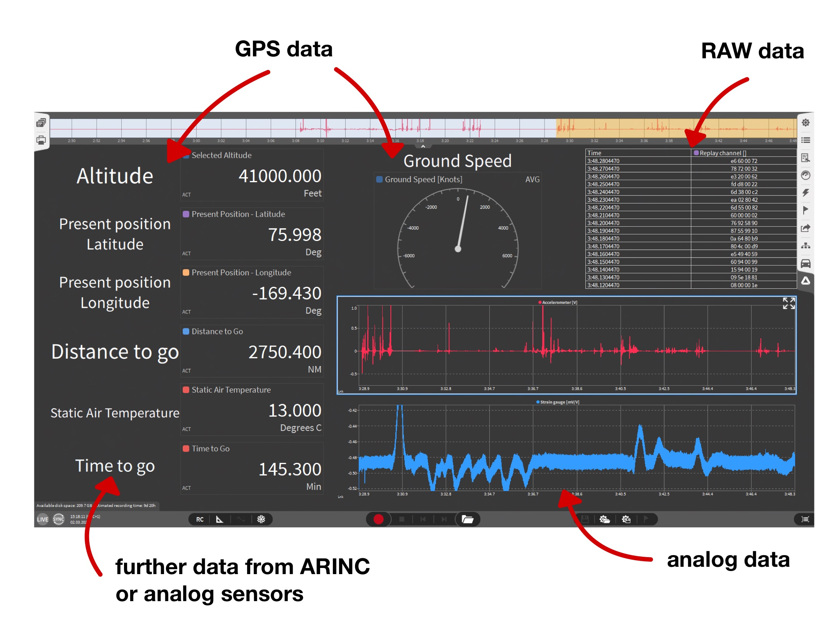Toggle the freeze snowflake button
Viewport: 833px width, 644px height.
click(261, 519)
